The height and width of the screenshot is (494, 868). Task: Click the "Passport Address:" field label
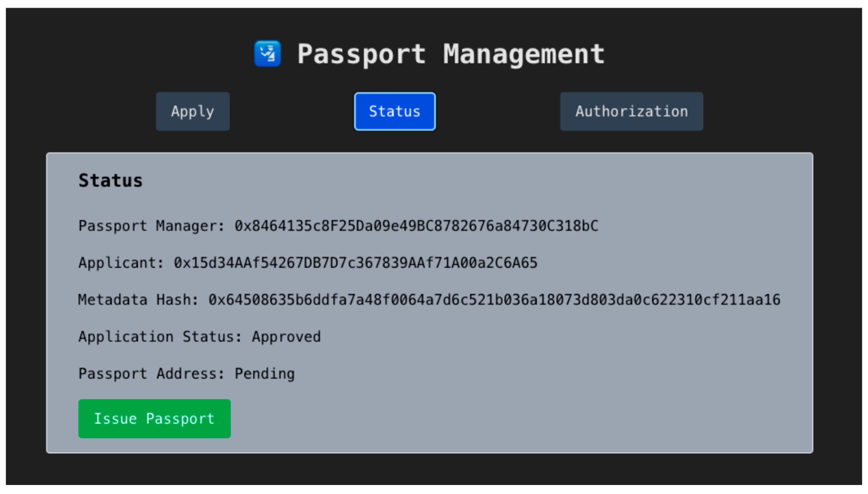click(x=151, y=374)
